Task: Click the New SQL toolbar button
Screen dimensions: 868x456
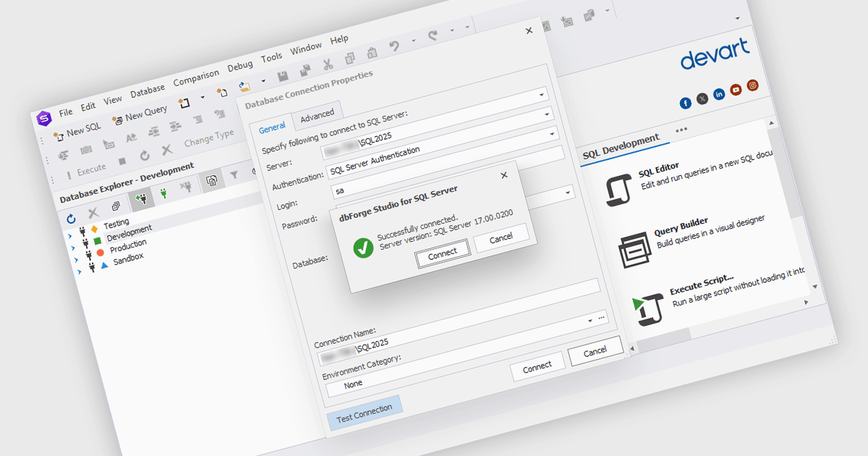Action: click(x=78, y=130)
